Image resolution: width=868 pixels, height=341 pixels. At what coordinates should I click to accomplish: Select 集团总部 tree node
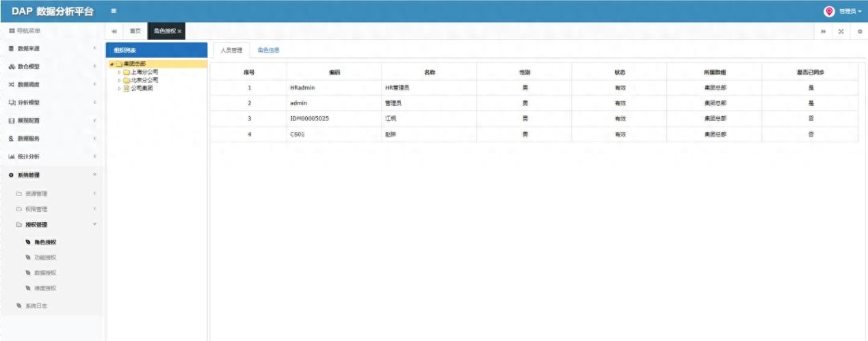[x=134, y=64]
